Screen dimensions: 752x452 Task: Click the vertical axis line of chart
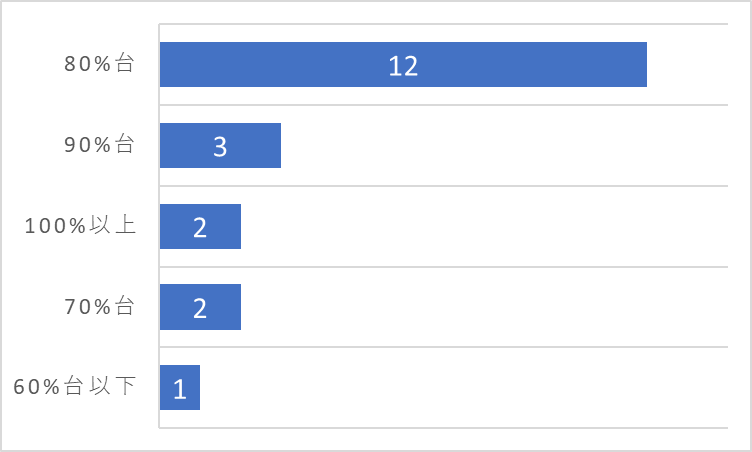(x=159, y=226)
